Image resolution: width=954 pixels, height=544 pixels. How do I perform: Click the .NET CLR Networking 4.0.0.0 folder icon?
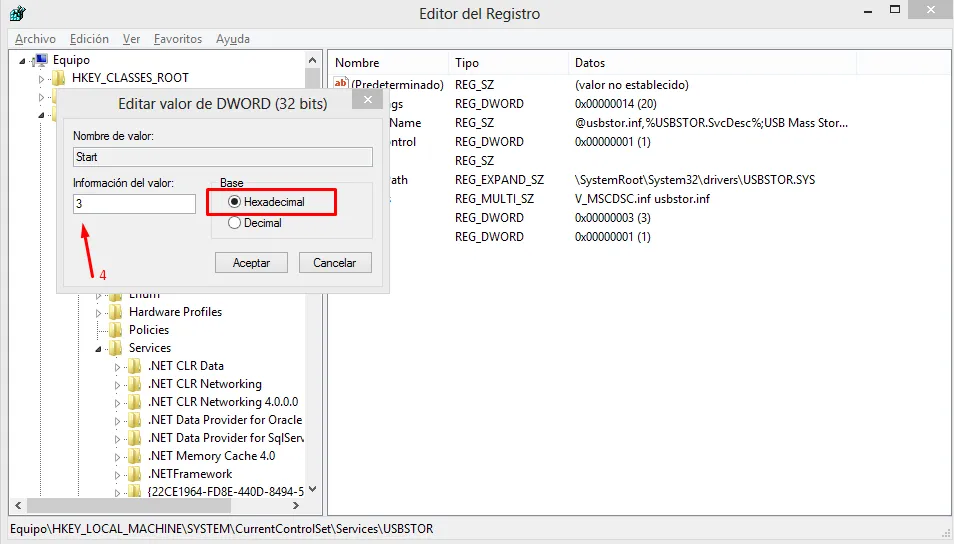tap(134, 402)
